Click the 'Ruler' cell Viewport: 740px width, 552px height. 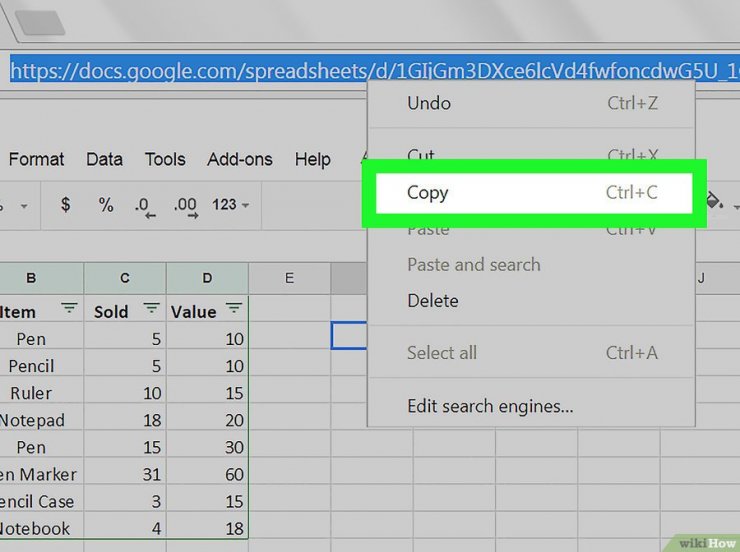click(42, 393)
